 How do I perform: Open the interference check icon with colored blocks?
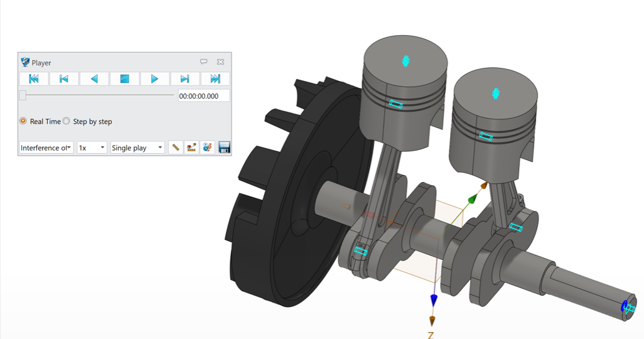(x=191, y=148)
